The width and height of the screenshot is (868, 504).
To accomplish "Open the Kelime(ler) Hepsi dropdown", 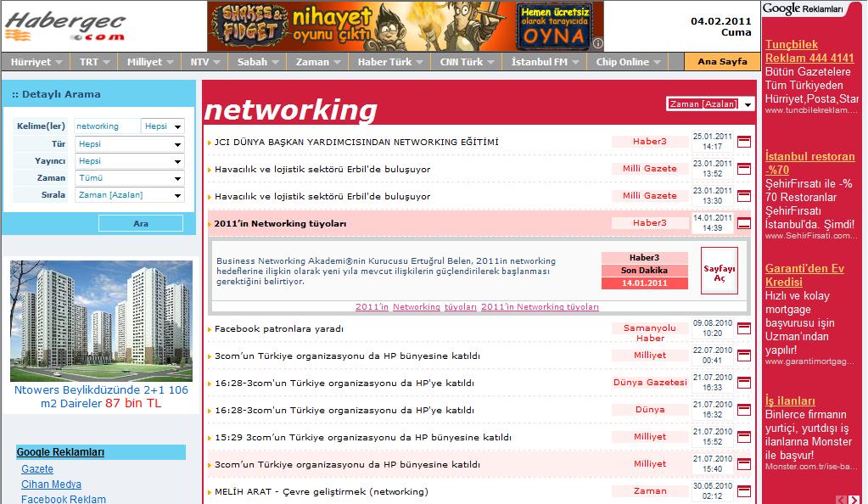I will coord(163,126).
